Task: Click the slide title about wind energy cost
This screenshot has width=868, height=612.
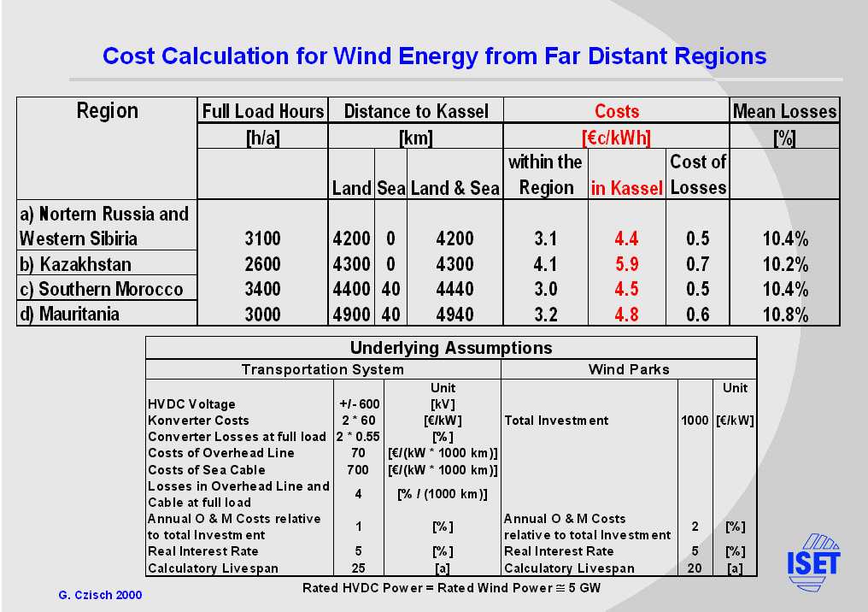Action: click(x=434, y=56)
